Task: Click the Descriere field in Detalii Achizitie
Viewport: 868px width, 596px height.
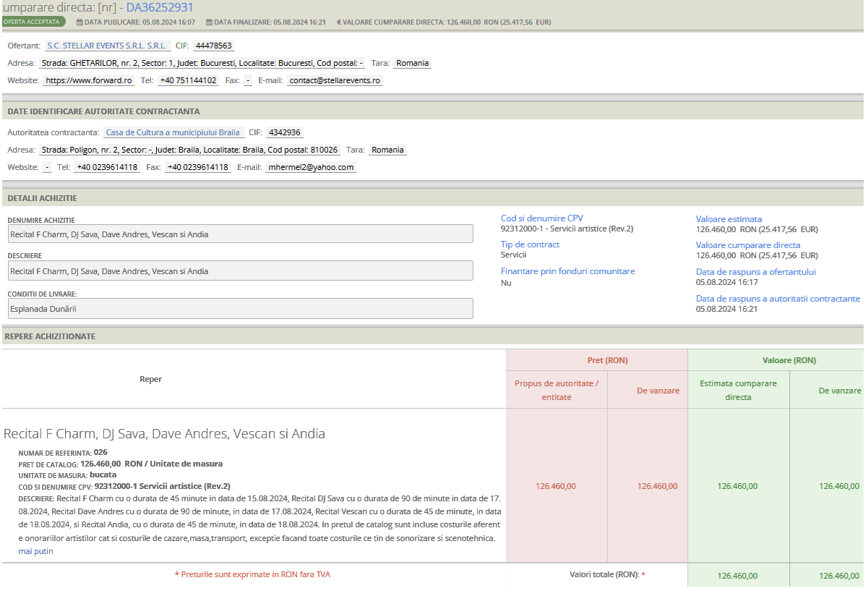Action: pos(241,271)
